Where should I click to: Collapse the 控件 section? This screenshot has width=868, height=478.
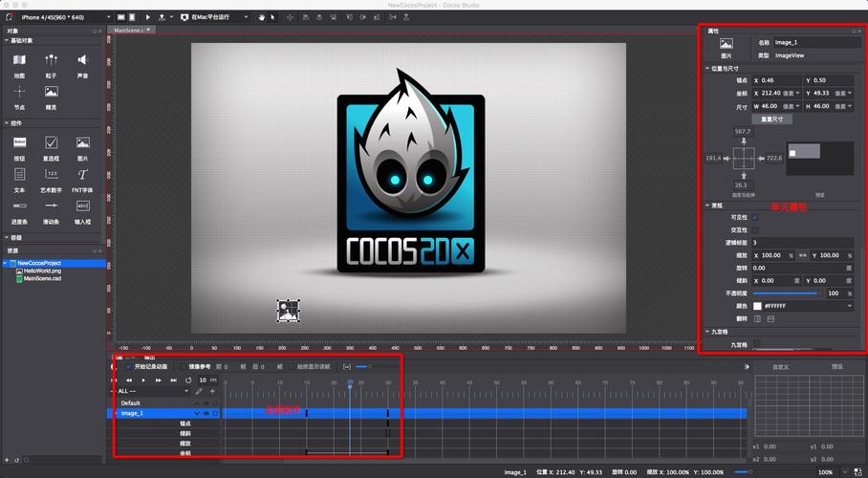(x=8, y=123)
